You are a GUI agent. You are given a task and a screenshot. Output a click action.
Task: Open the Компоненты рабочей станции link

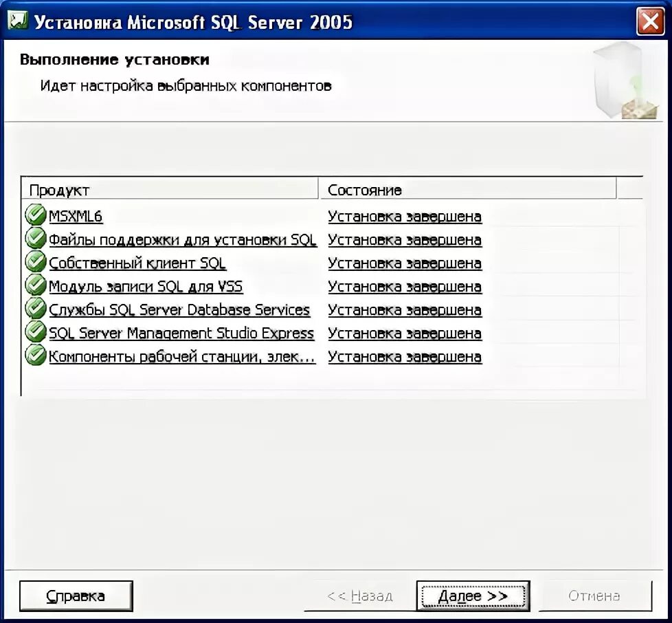182,357
